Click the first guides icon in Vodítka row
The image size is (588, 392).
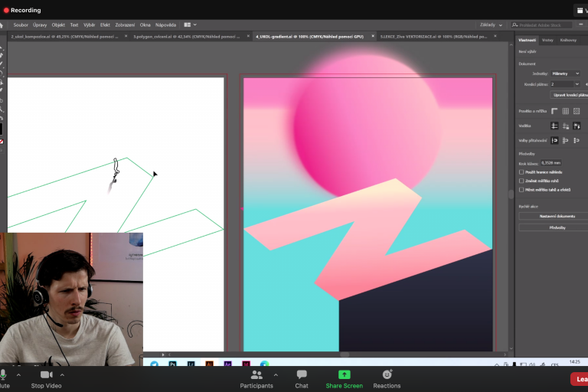pos(554,126)
